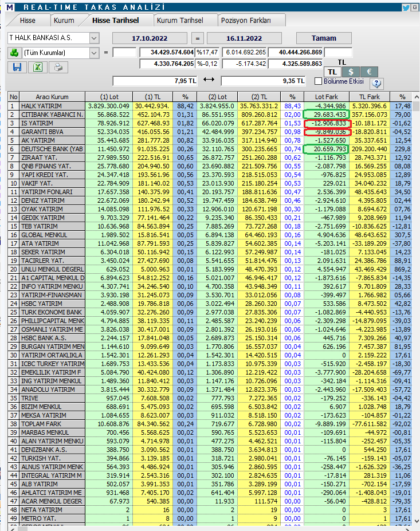The image size is (420, 531).
Task: Select TL currency button
Action: pos(332,72)
